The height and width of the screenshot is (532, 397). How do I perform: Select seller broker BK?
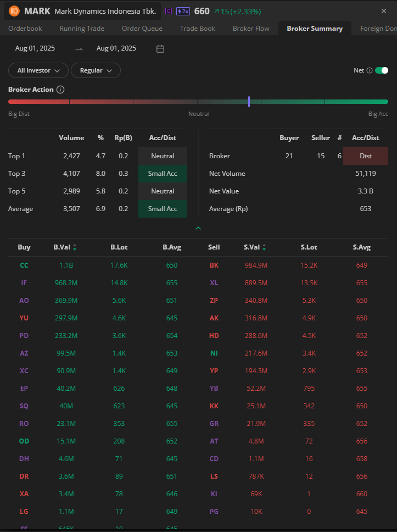point(214,265)
